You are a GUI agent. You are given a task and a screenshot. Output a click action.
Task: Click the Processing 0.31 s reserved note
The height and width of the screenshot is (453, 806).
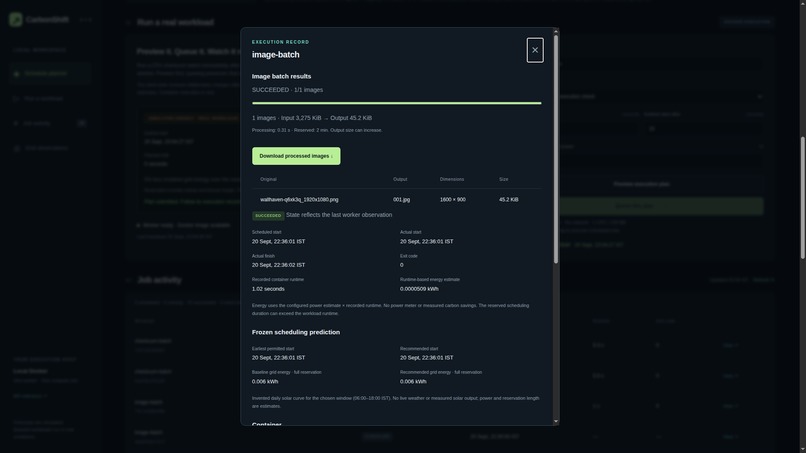tap(317, 130)
